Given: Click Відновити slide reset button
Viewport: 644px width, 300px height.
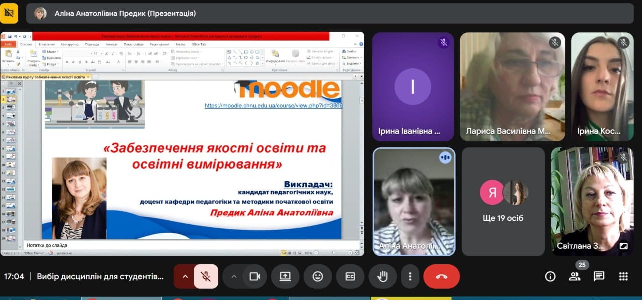Looking at the screenshot, I should (x=51, y=58).
